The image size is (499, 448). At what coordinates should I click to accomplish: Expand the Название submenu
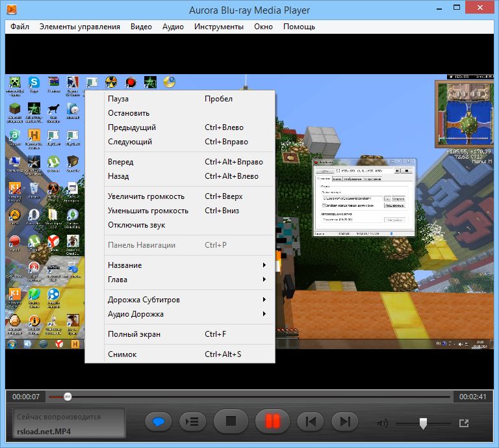tap(180, 265)
